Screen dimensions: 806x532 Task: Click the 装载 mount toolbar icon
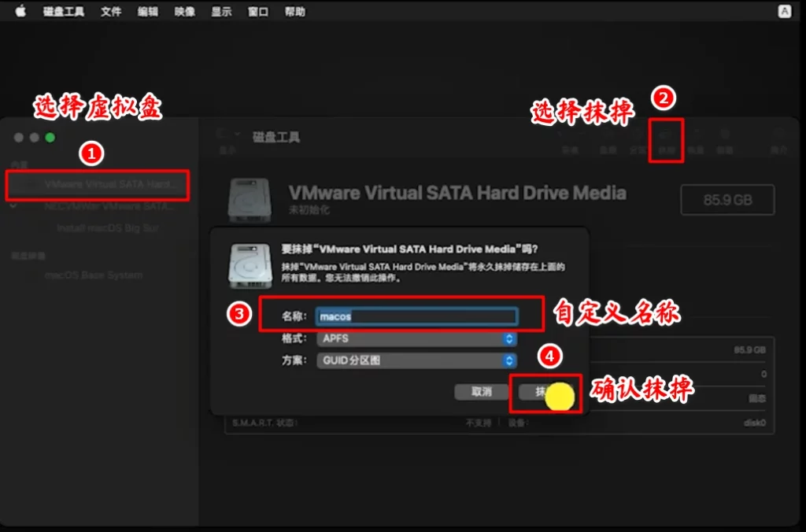tap(725, 141)
